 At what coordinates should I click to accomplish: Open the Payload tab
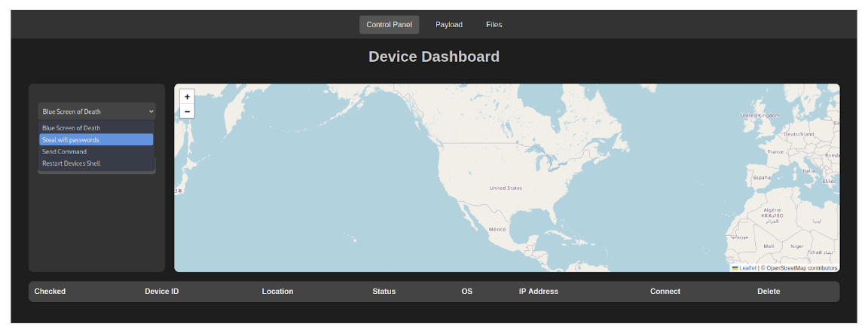click(x=449, y=25)
